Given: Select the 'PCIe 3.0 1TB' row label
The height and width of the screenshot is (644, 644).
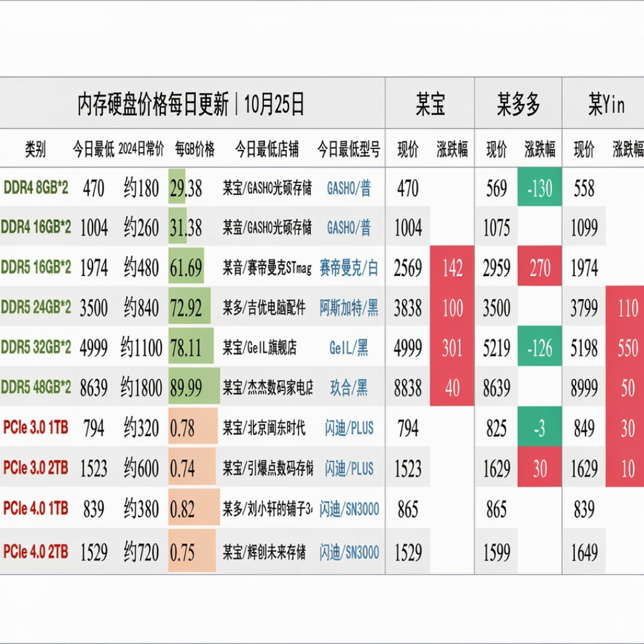Looking at the screenshot, I should [x=36, y=428].
